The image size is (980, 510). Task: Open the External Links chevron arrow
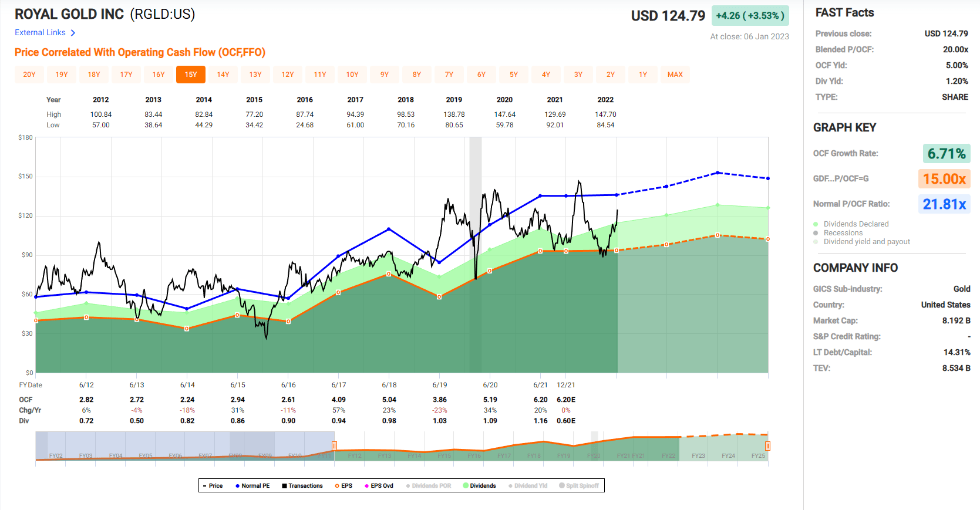click(73, 33)
